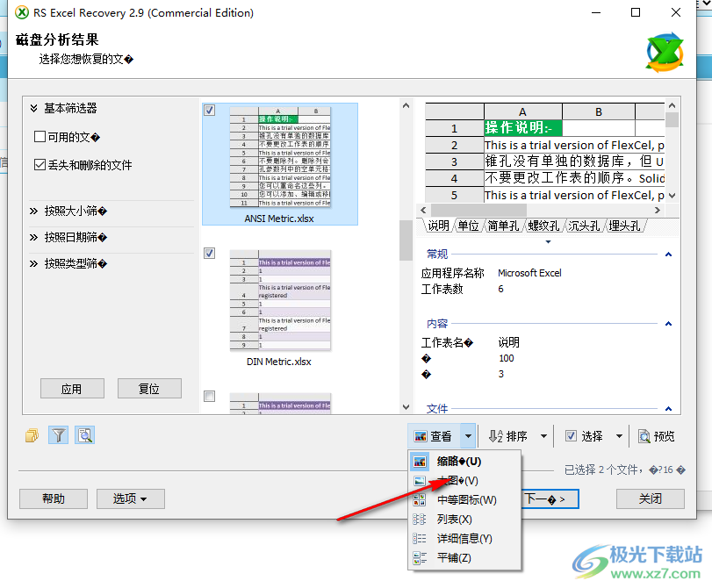Click the 排序 sort button
The height and width of the screenshot is (588, 712).
pos(508,436)
